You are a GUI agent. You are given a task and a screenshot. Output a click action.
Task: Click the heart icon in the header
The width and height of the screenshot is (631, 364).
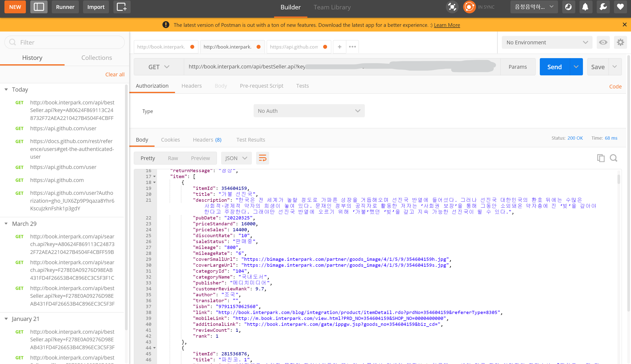pos(620,7)
